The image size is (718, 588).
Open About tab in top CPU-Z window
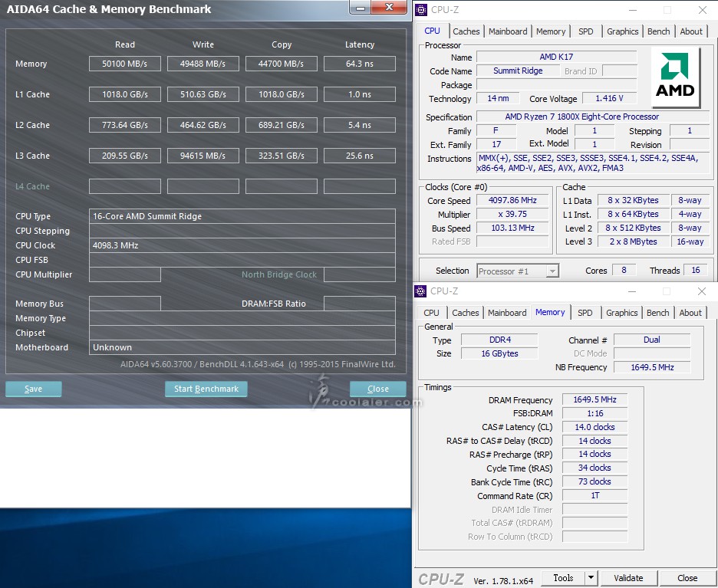691,31
